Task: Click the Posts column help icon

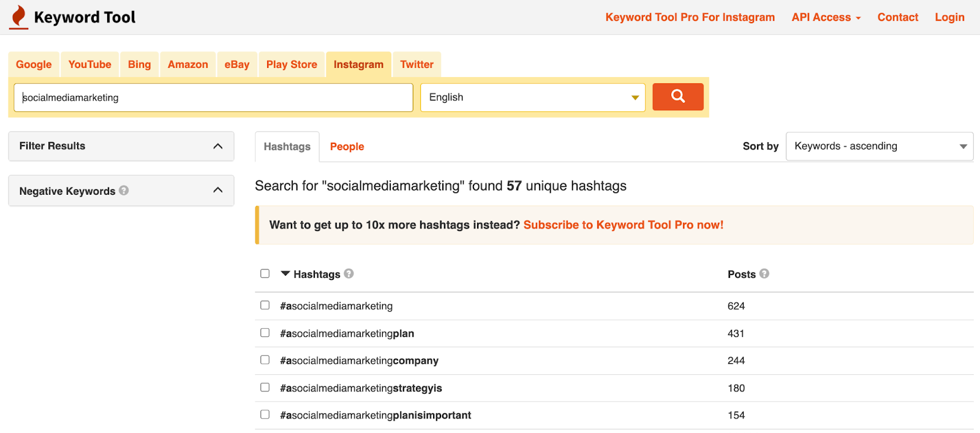Action: coord(764,274)
